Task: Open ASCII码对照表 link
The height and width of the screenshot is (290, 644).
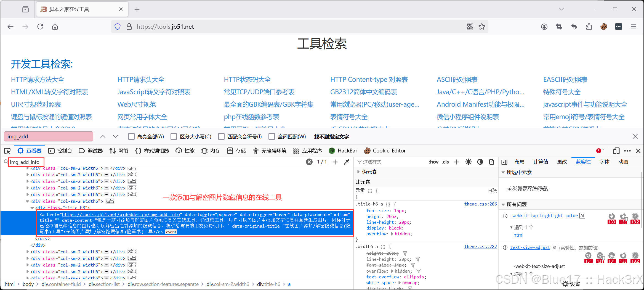Action: 457,80
